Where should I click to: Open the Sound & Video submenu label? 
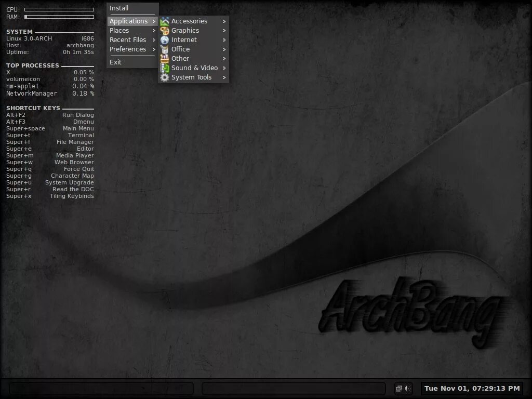(194, 68)
